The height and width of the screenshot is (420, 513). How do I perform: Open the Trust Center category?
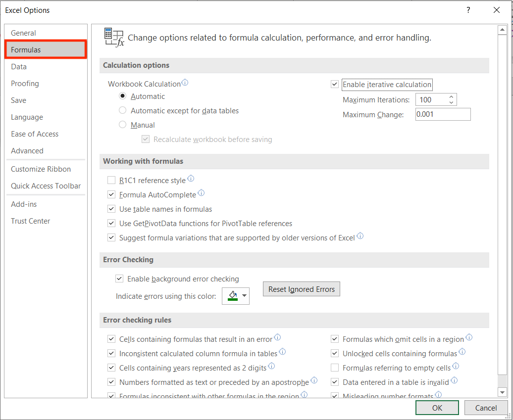(46, 221)
